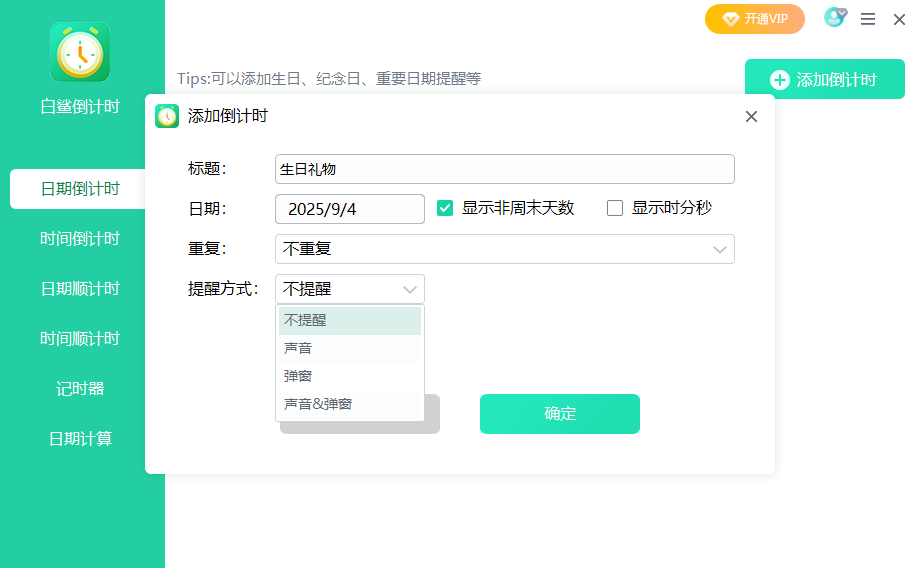The height and width of the screenshot is (568, 920).
Task: Click the 白鲨倒计时 clock logo
Action: 80,52
